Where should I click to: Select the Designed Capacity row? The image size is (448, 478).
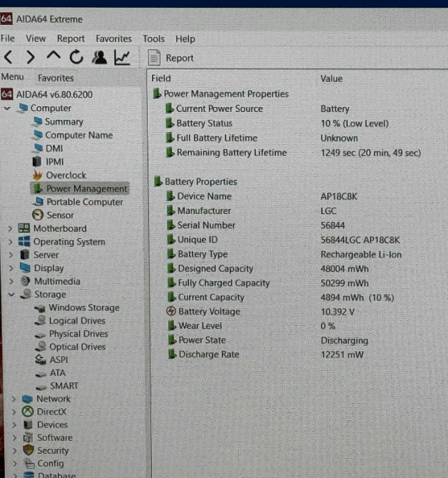tap(268, 268)
